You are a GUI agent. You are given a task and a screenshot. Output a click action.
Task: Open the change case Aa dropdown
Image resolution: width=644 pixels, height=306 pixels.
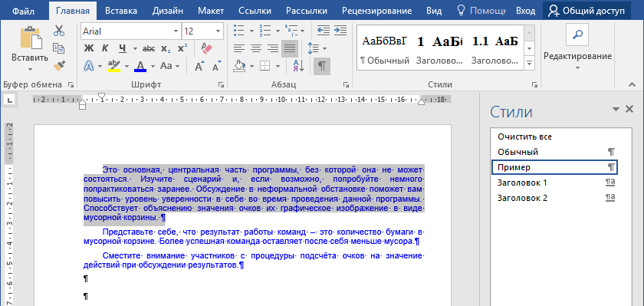169,66
